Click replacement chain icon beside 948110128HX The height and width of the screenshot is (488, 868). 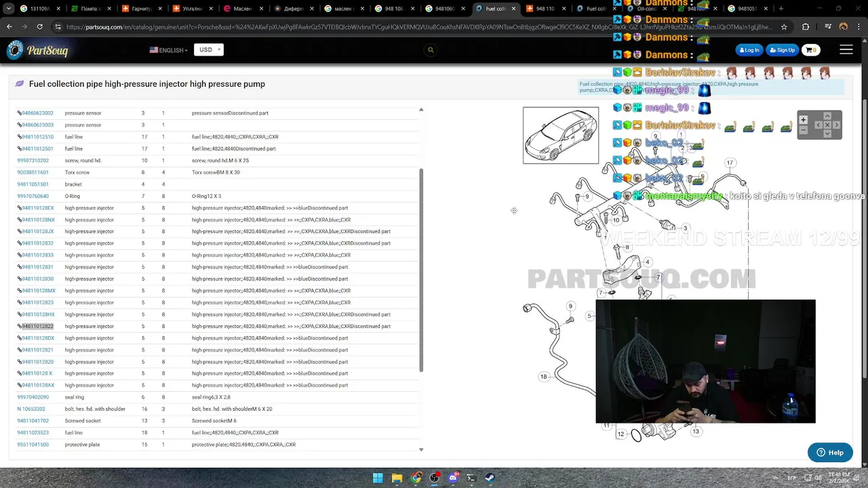[20, 314]
